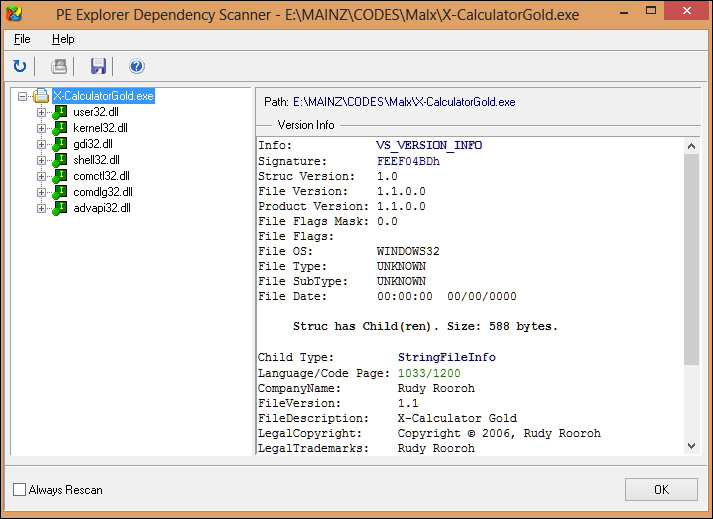Viewport: 713px width, 519px height.
Task: Expand the comdlg32.dll tree node
Action: [x=41, y=192]
